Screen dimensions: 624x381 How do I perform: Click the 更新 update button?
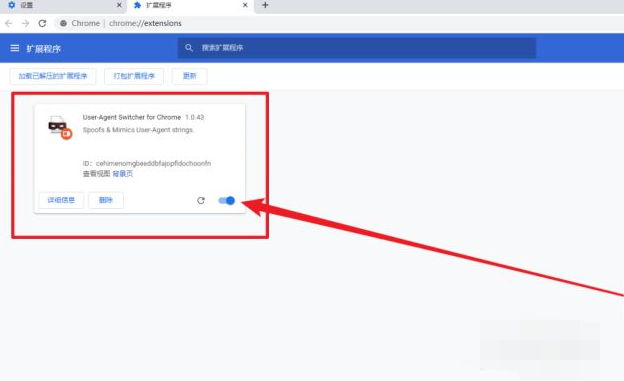[189, 76]
